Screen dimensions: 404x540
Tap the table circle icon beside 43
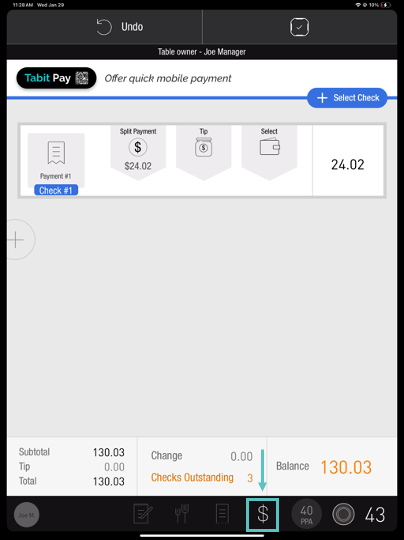pos(343,514)
